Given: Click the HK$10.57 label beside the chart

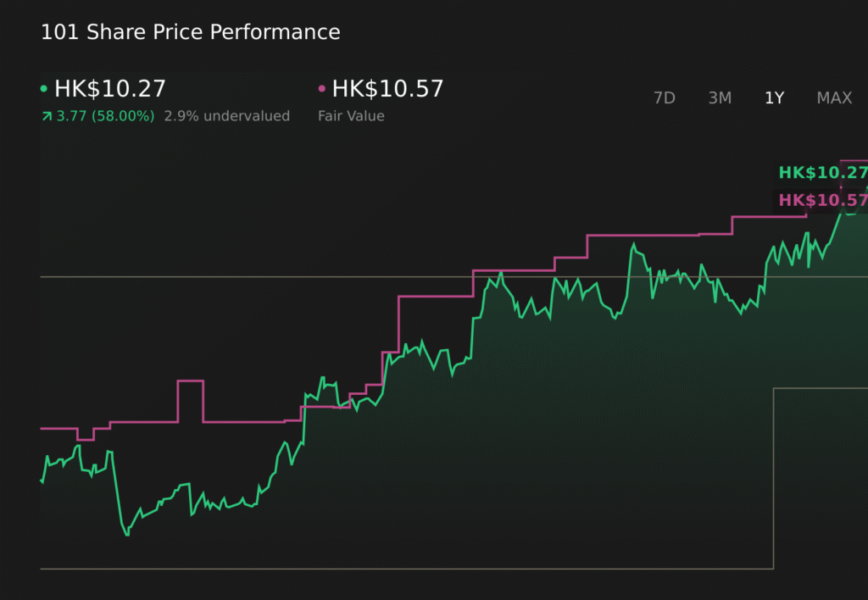Looking at the screenshot, I should pos(822,201).
